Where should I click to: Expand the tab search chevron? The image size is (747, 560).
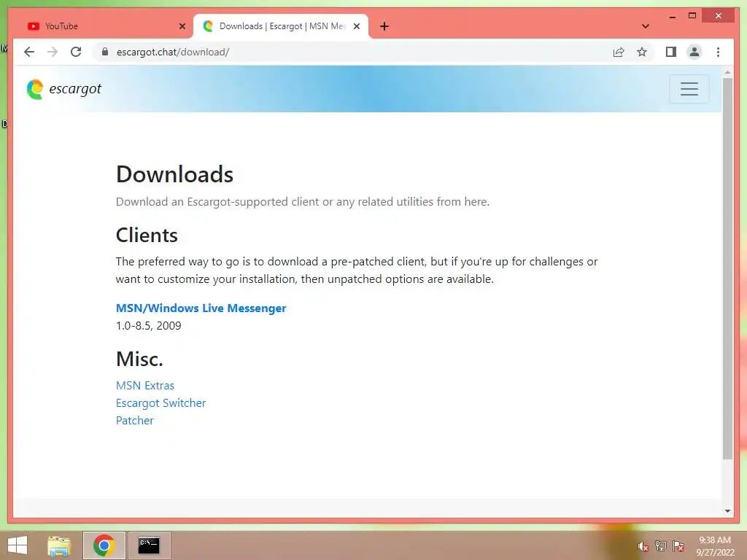646,26
